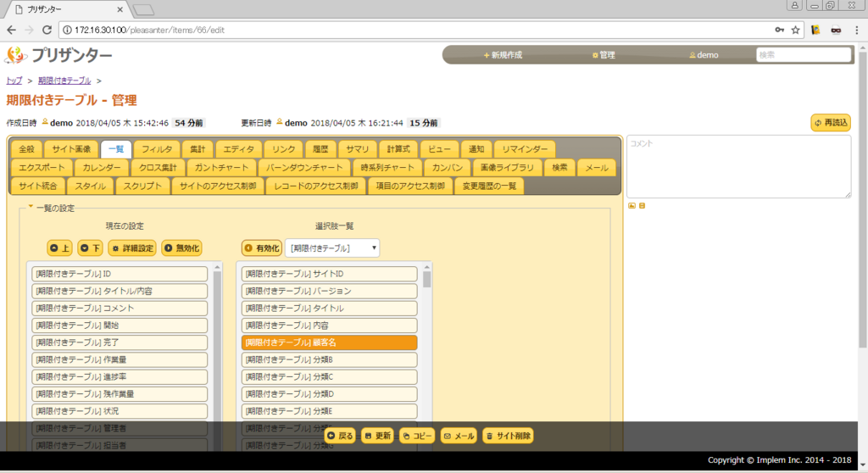Viewport: 868px width, 473px height.
Task: Switch to the サイト画像 tab
Action: click(71, 149)
